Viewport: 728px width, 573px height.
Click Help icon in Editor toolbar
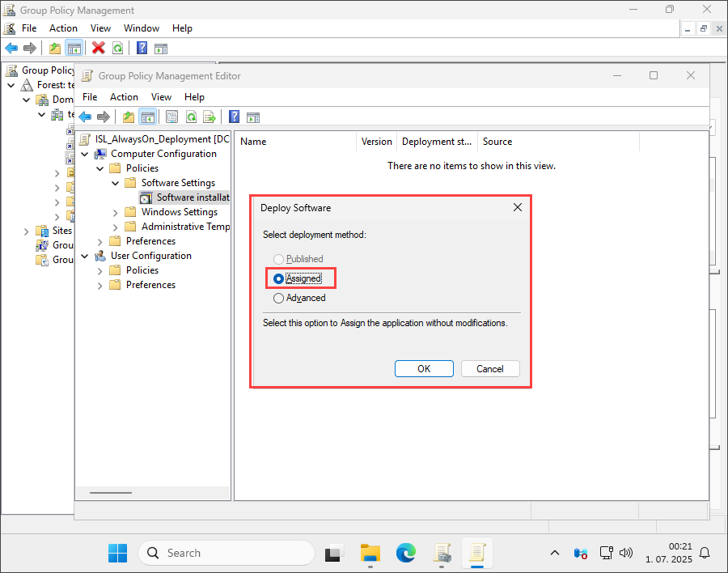(x=235, y=117)
